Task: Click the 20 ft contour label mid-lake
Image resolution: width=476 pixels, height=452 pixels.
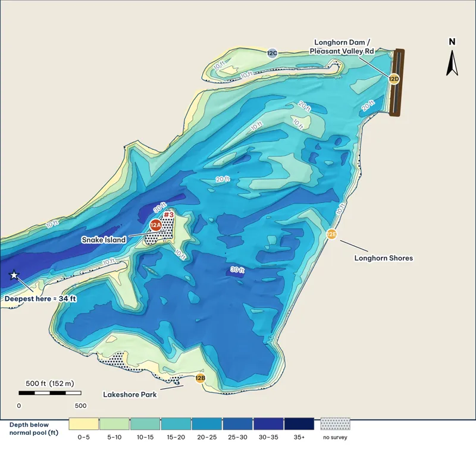Action: [223, 179]
